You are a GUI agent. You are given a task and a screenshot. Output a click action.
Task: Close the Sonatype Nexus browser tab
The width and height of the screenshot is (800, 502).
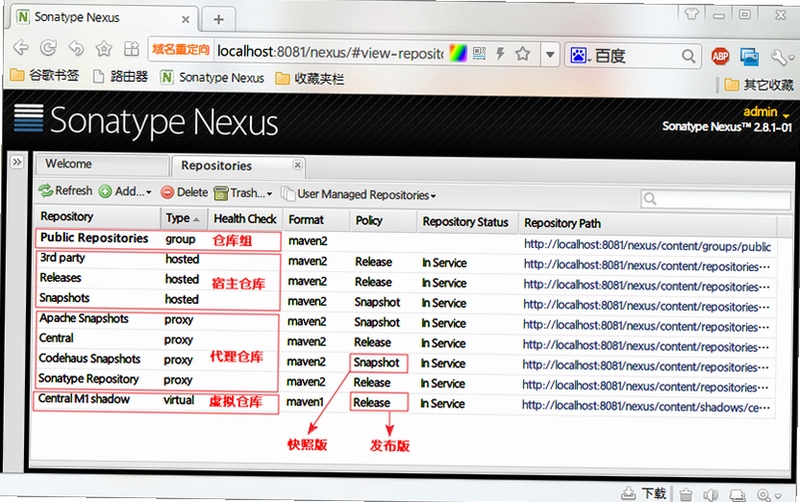coord(186,19)
